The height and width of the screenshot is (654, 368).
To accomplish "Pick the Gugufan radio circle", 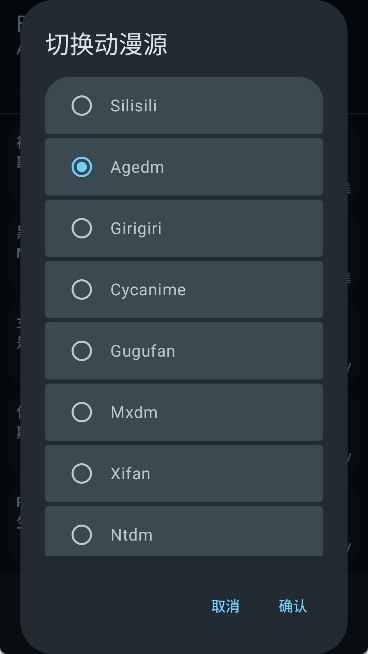I will [x=82, y=351].
